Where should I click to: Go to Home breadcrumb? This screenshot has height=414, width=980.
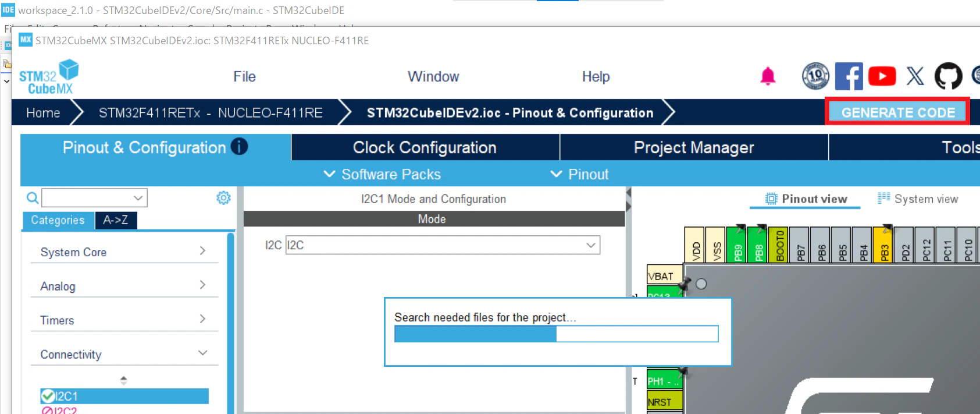pos(43,113)
